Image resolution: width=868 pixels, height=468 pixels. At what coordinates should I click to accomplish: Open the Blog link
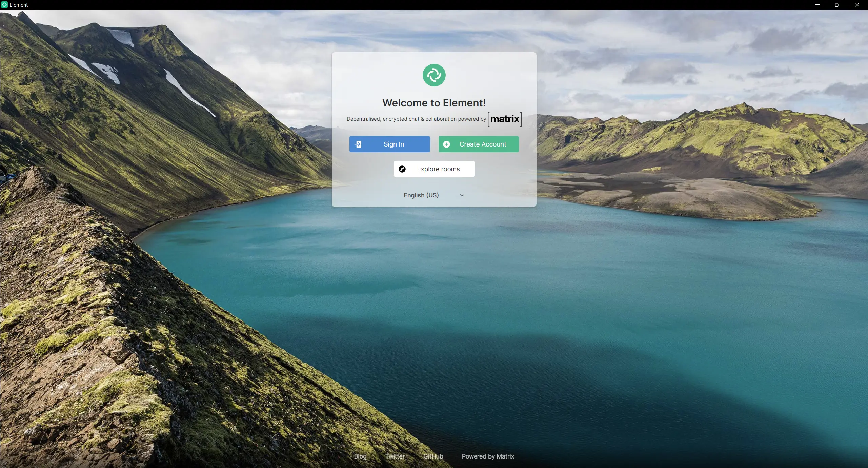[x=360, y=456]
